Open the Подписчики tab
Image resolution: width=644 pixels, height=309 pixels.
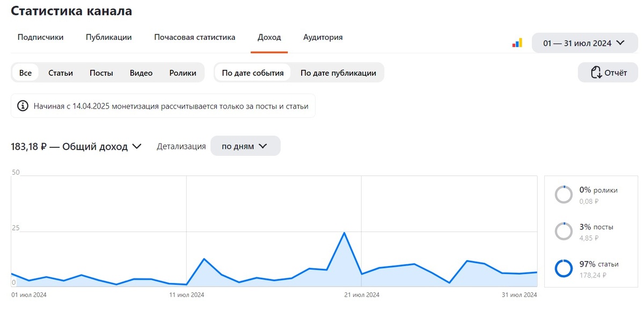point(41,38)
